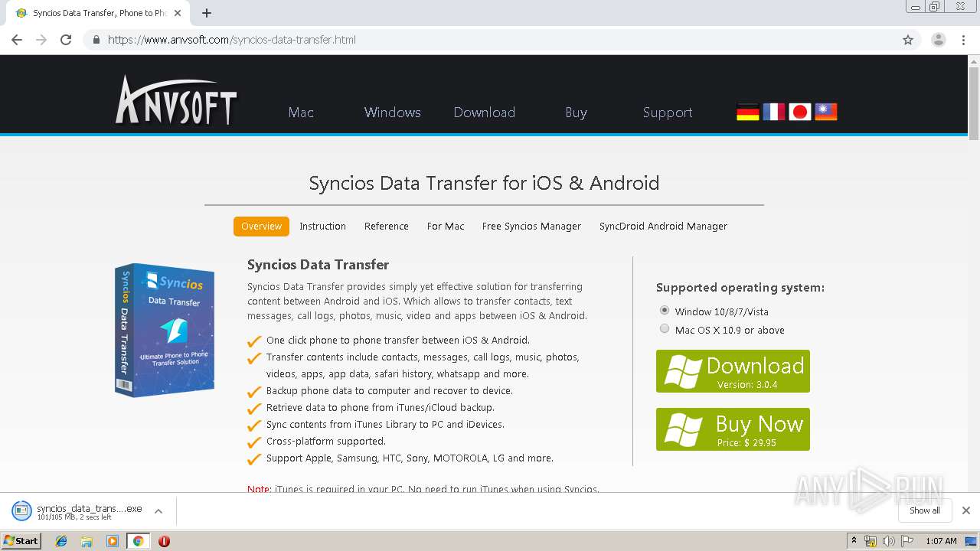Show hidden system tray icons
This screenshot has width=980, height=551.
854,541
